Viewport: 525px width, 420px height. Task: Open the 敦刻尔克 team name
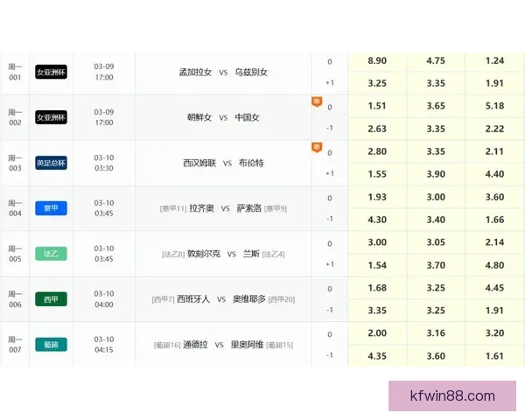click(204, 254)
